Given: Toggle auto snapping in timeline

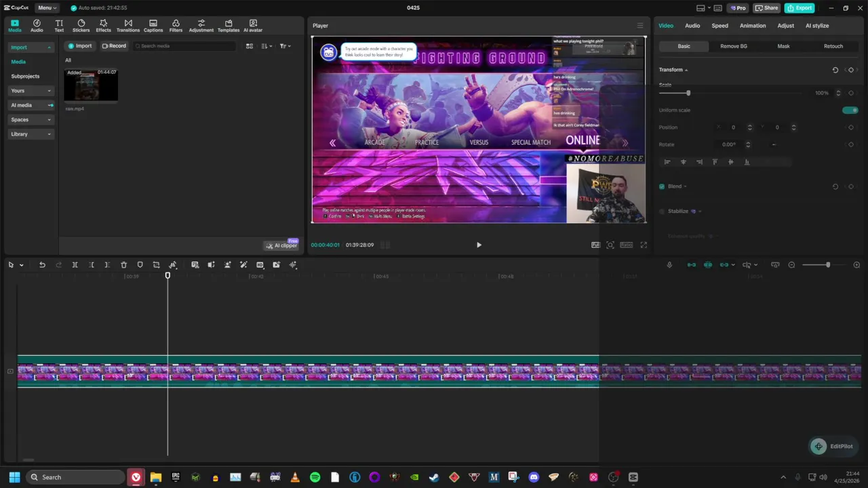Looking at the screenshot, I should point(708,265).
